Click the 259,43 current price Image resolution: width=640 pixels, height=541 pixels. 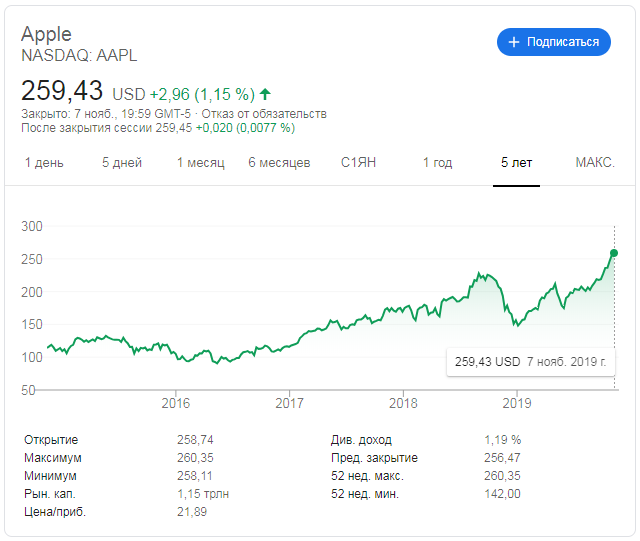coord(62,91)
